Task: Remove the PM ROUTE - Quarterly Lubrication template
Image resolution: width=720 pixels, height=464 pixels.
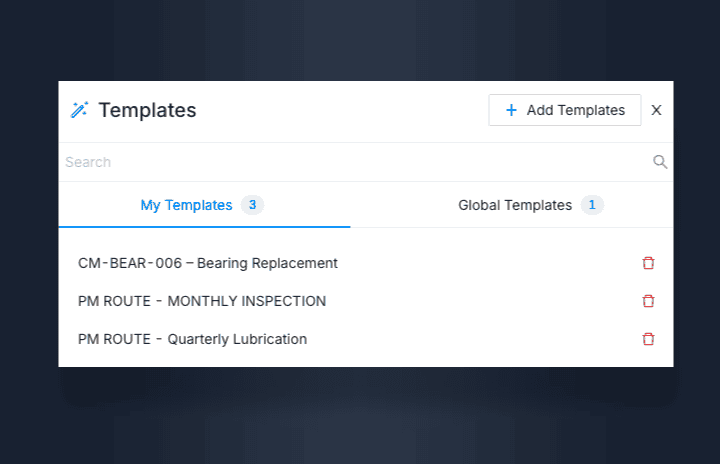Action: (x=648, y=339)
